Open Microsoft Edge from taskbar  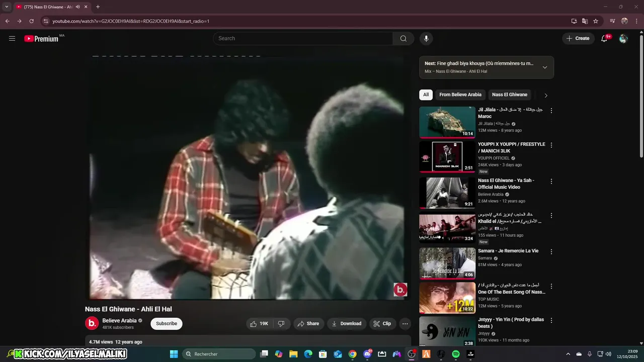click(x=308, y=354)
